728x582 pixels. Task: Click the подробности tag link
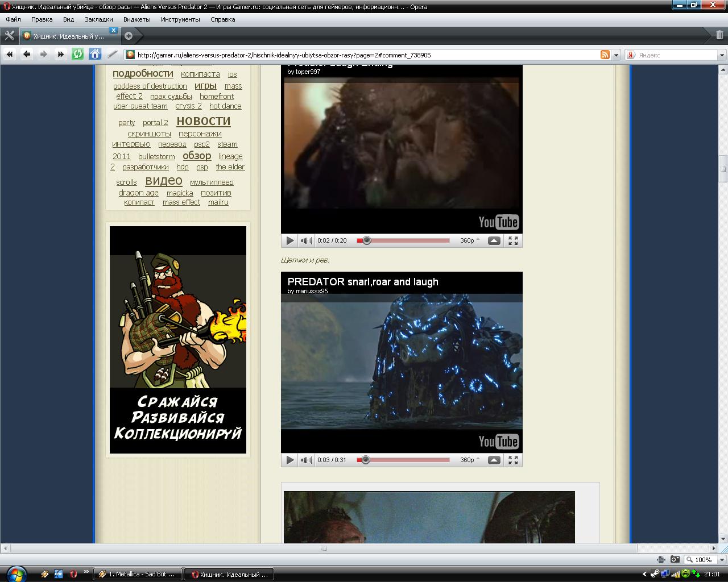pos(143,73)
